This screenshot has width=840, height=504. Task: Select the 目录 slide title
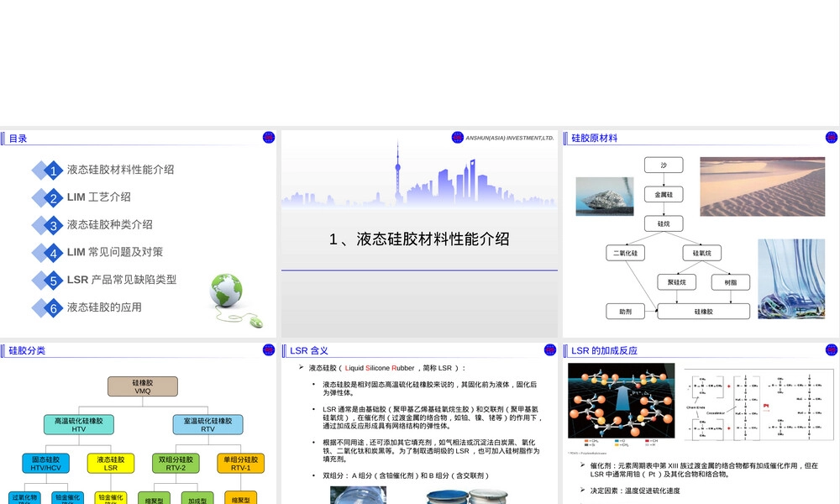click(x=18, y=139)
